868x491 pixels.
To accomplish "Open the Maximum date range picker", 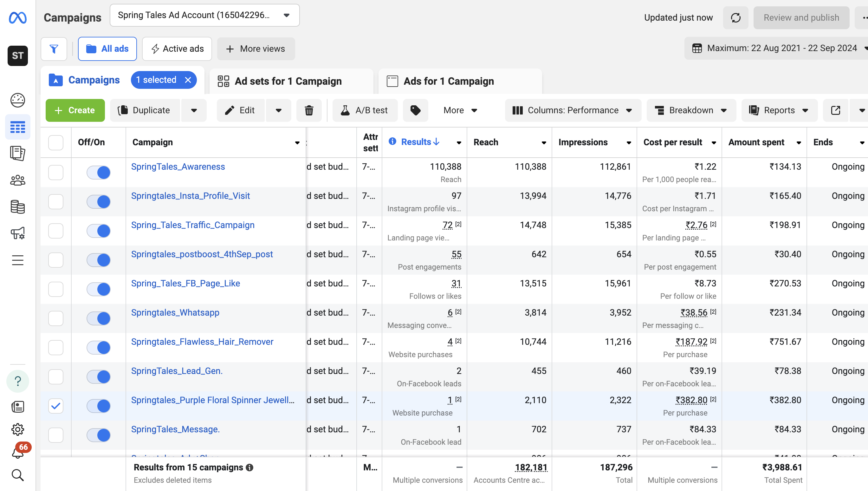I will (x=776, y=48).
